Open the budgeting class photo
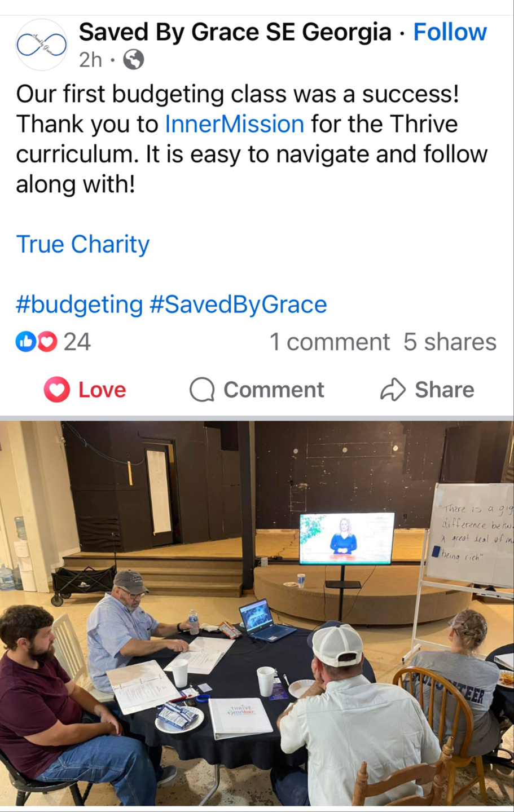The height and width of the screenshot is (812, 514). pos(257,614)
